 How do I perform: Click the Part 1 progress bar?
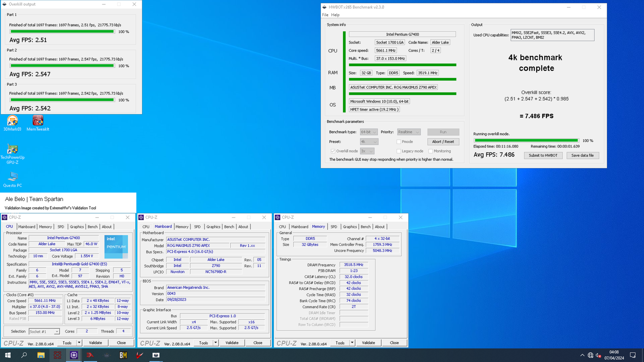tap(62, 32)
